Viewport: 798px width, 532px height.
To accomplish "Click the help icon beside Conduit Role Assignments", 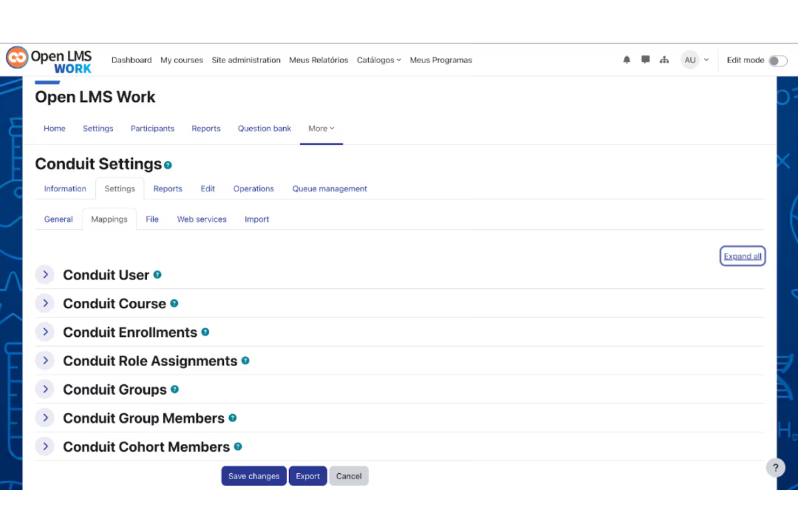I will (246, 361).
